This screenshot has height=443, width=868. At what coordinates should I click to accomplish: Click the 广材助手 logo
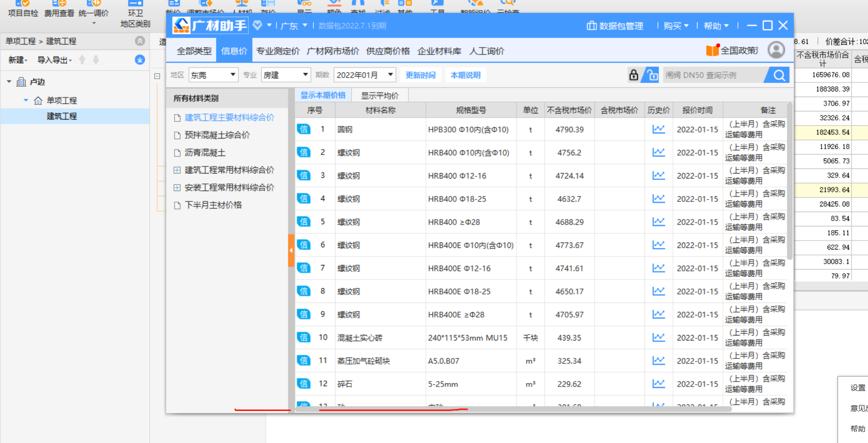(x=209, y=25)
